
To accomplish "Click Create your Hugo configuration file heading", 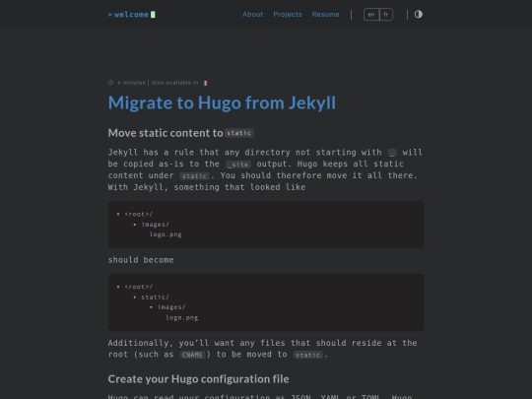I will [198, 379].
